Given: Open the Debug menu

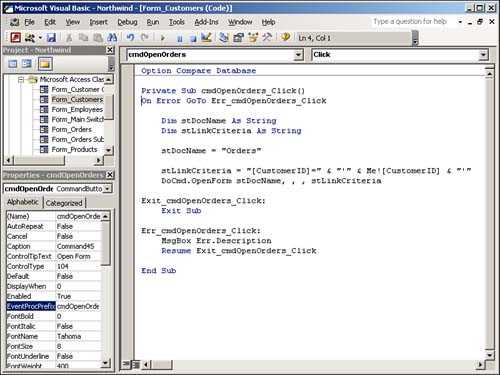Looking at the screenshot, I should (x=127, y=22).
